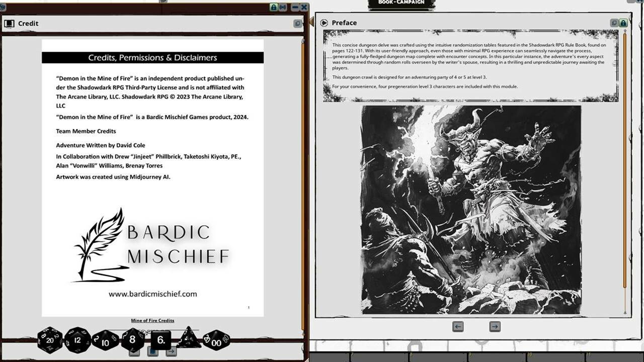Close the Credit window

tap(304, 7)
